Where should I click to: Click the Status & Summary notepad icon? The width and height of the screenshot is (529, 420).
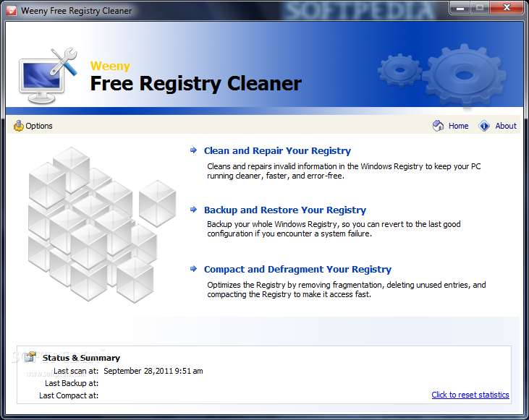tap(30, 357)
